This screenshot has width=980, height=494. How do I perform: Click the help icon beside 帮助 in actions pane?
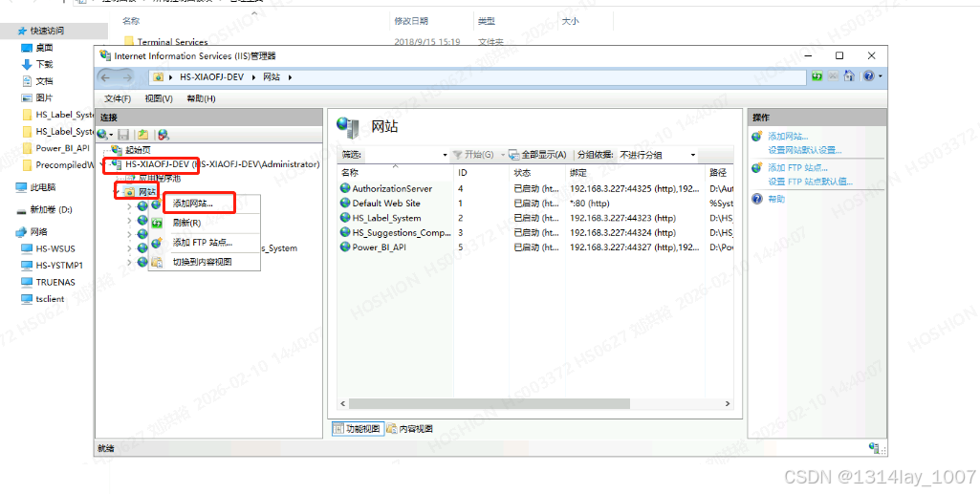[757, 199]
